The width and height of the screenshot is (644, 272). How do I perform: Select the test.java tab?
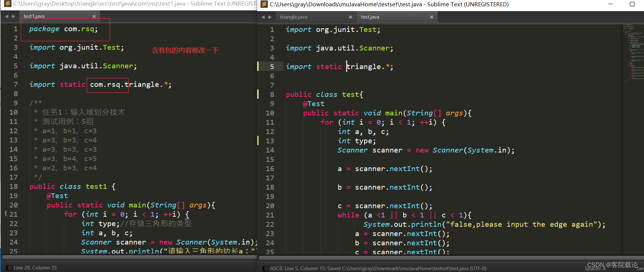pyautogui.click(x=397, y=17)
